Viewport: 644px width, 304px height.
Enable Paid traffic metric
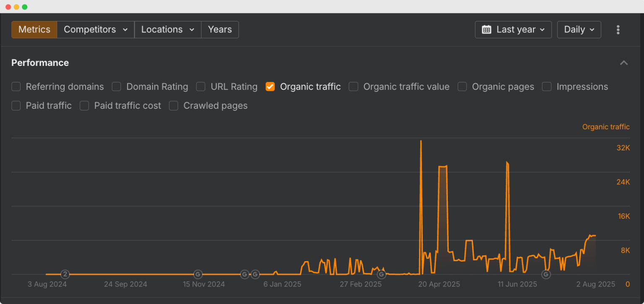16,106
